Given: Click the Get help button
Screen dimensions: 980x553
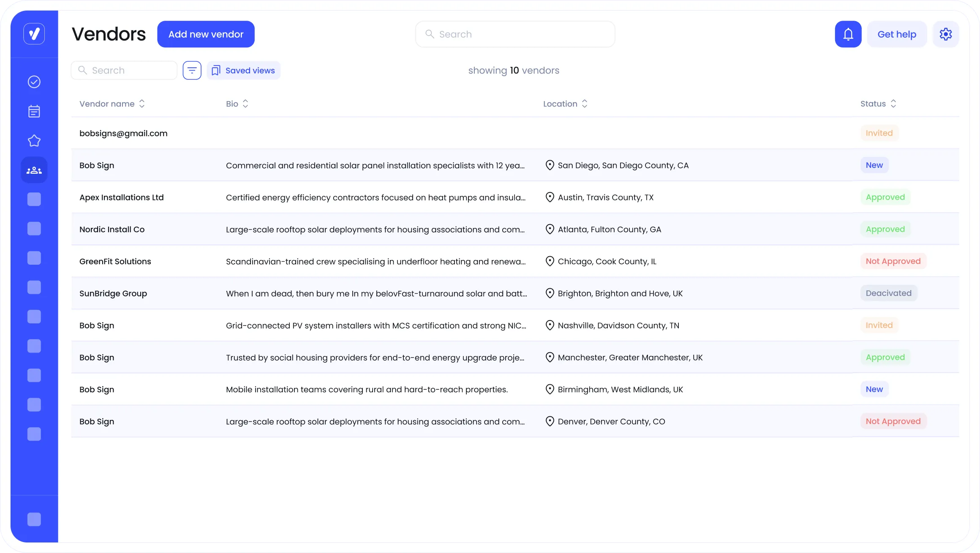Looking at the screenshot, I should pos(896,34).
